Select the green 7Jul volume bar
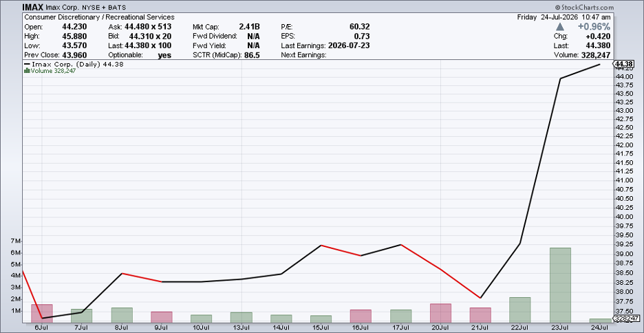Viewport: 644px width, 333px height. point(82,316)
